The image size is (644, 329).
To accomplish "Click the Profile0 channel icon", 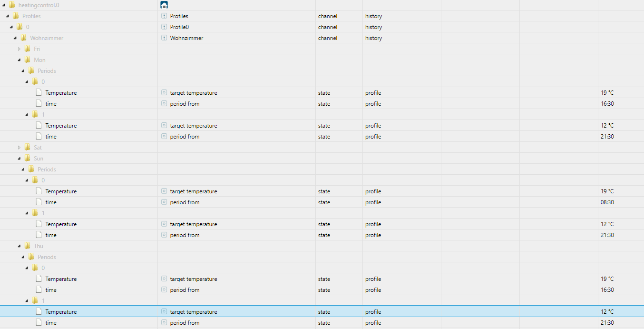I will pos(164,27).
